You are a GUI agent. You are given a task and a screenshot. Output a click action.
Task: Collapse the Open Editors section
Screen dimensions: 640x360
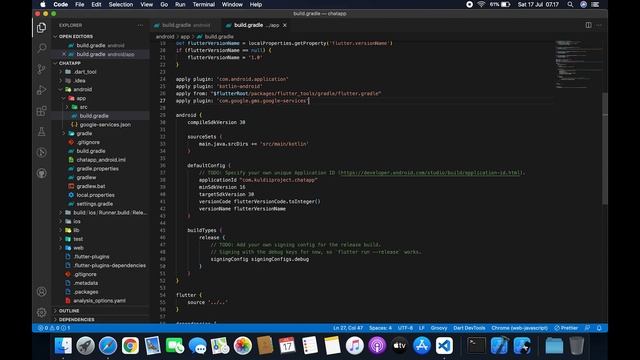76,36
